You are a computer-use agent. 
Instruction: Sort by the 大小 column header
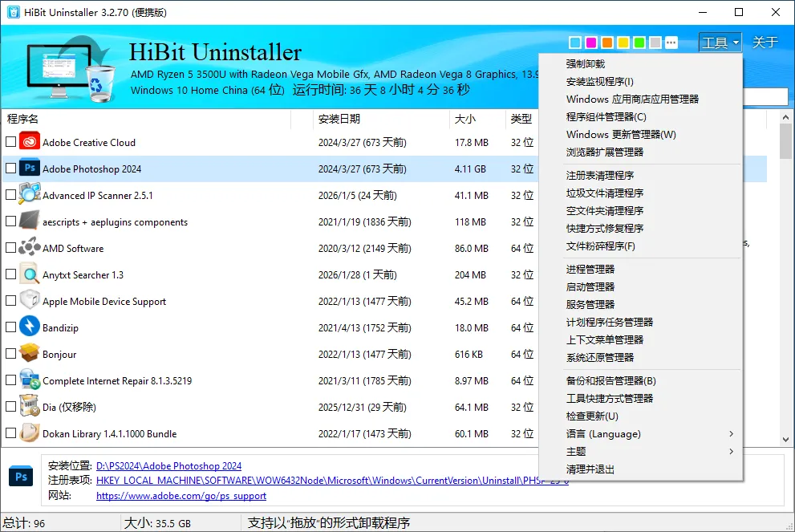click(x=477, y=119)
